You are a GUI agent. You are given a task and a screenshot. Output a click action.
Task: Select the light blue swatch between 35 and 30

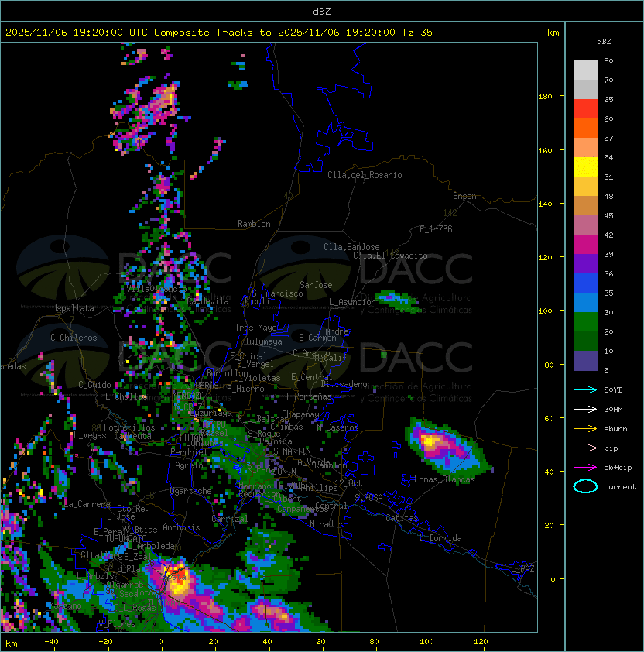[x=585, y=303]
